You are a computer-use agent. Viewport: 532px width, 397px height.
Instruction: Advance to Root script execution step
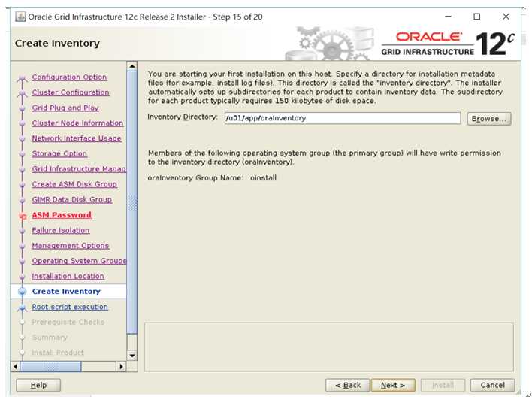(70, 307)
